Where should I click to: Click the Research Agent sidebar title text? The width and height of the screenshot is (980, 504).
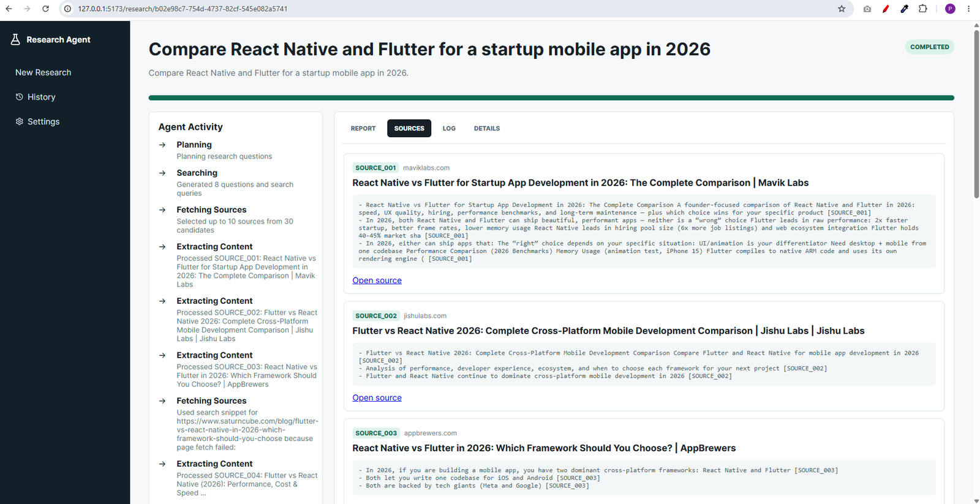[58, 40]
